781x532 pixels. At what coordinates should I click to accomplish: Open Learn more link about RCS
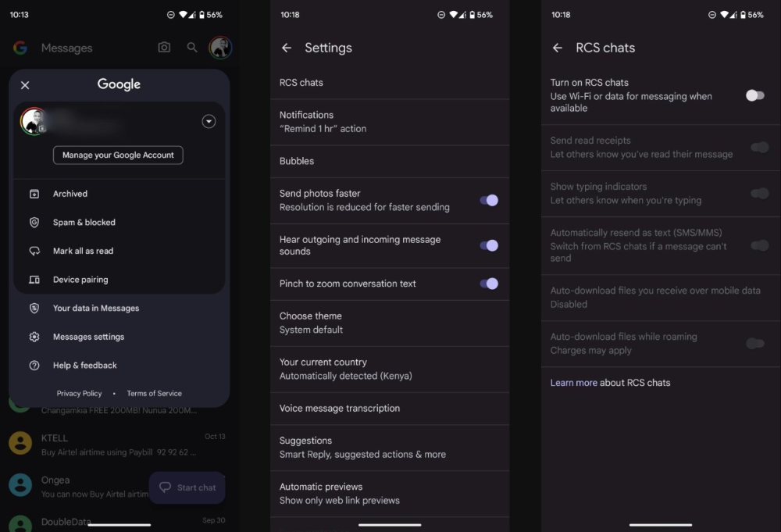pyautogui.click(x=574, y=383)
